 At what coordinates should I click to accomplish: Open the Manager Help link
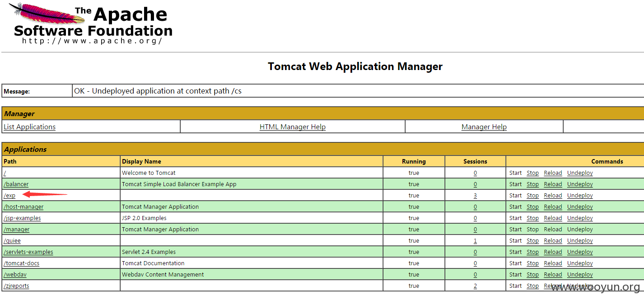pos(484,127)
